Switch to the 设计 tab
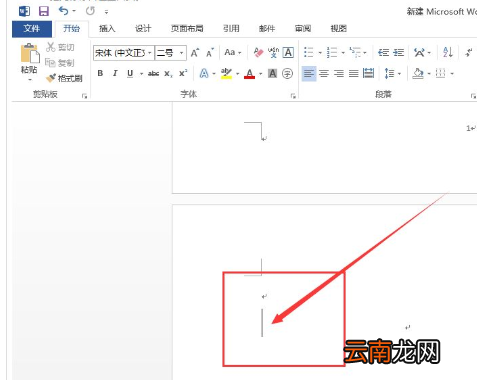Viewport: 477px width, 380px height. (143, 29)
